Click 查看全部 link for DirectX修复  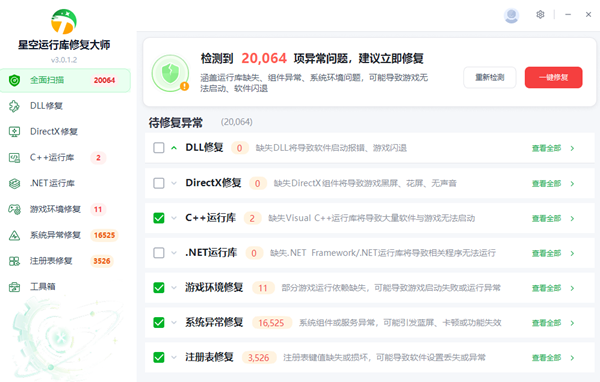pos(546,184)
